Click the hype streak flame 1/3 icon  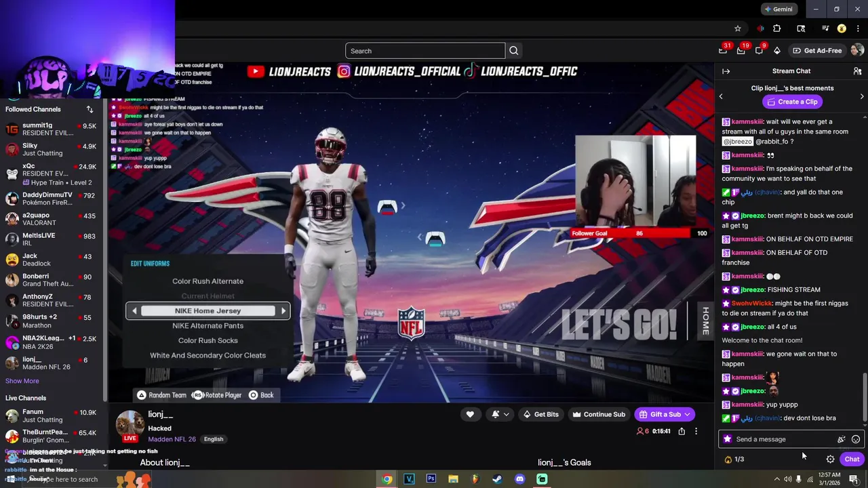click(x=734, y=459)
